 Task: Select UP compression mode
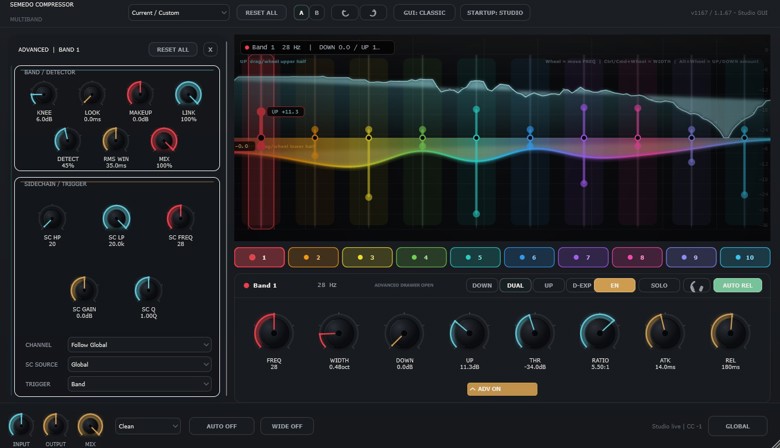548,286
